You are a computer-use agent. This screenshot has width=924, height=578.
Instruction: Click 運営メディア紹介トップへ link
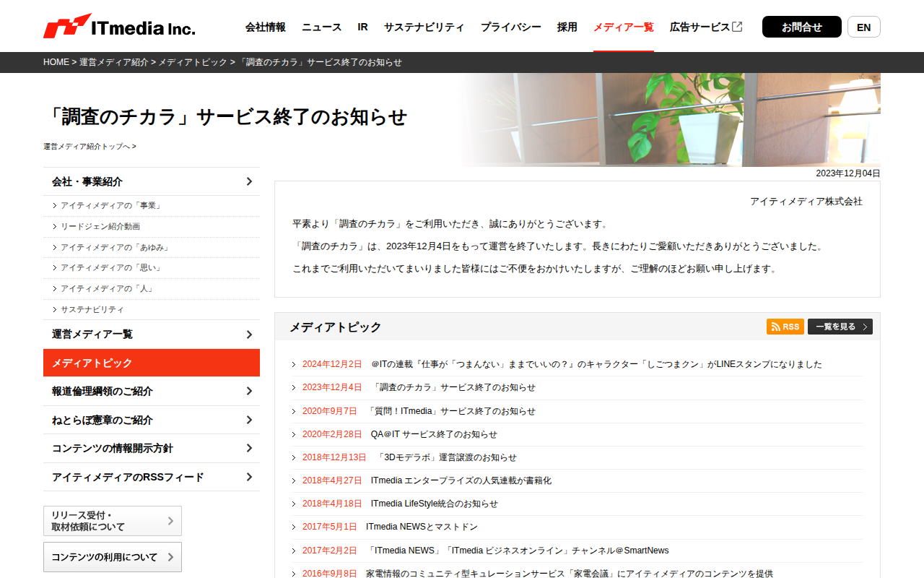pos(90,147)
